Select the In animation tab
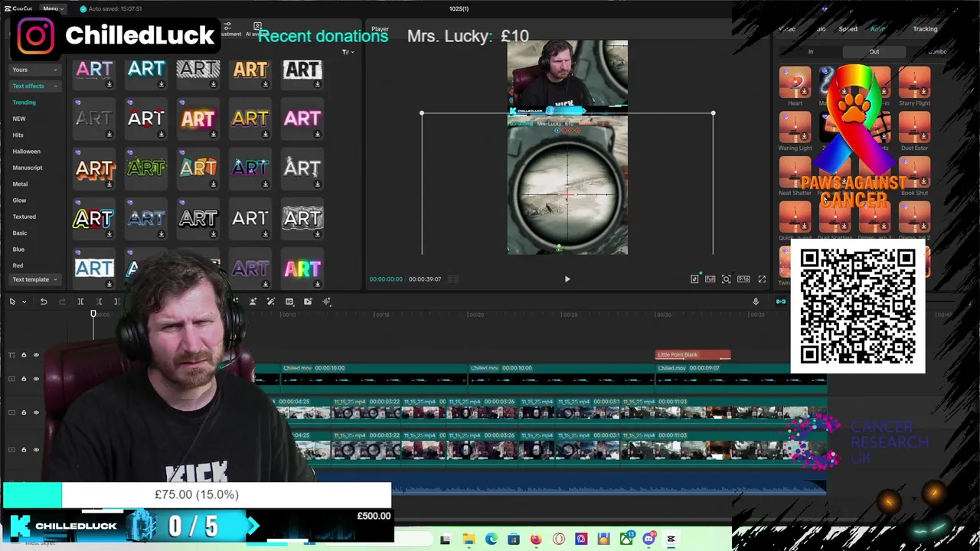 pos(811,51)
